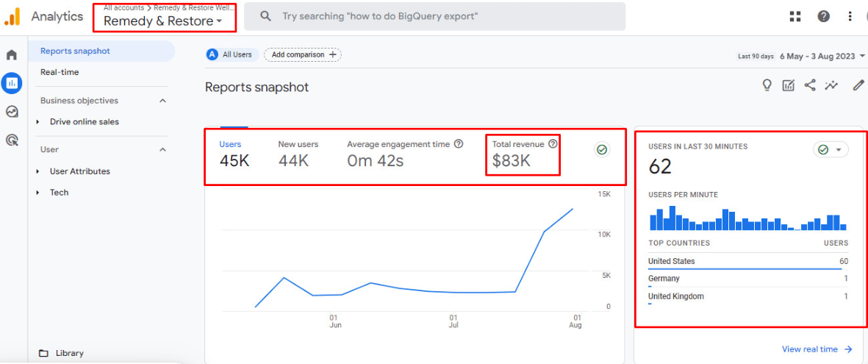Select the Total revenue metric
The width and height of the screenshot is (868, 364).
(524, 154)
